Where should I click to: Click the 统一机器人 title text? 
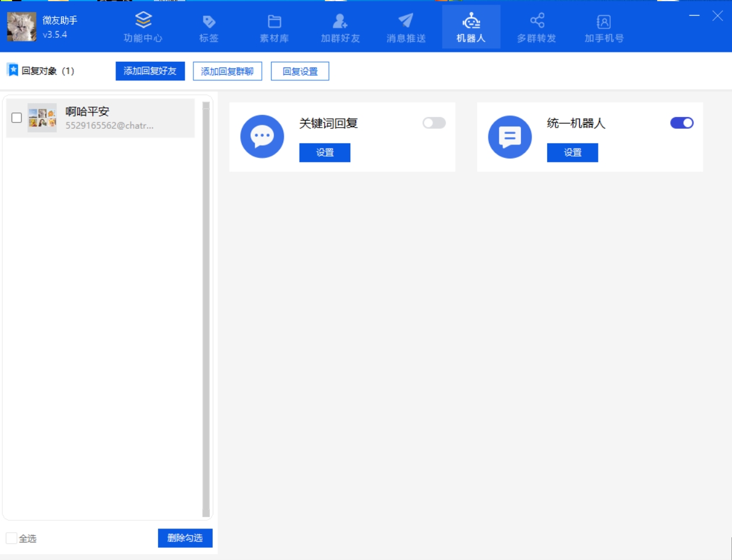(576, 123)
